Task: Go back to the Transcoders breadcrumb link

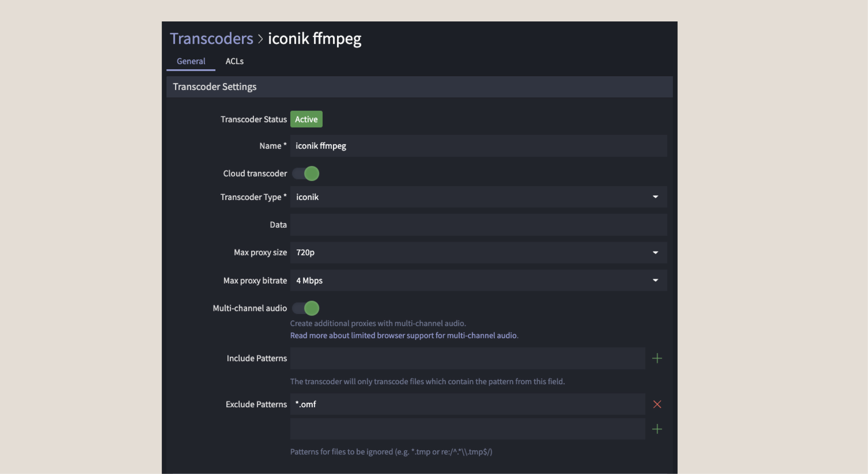Action: (211, 39)
